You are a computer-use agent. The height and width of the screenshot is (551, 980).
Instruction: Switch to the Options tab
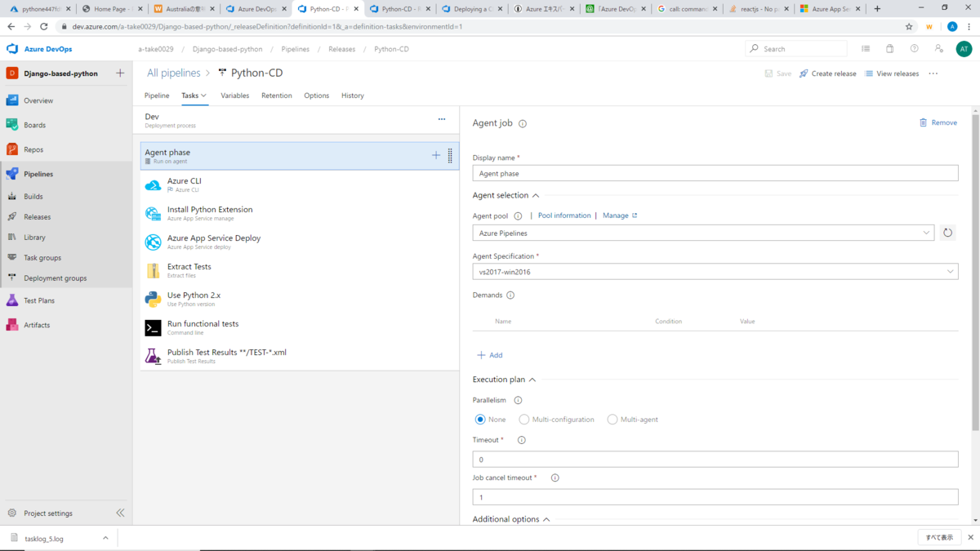click(317, 96)
